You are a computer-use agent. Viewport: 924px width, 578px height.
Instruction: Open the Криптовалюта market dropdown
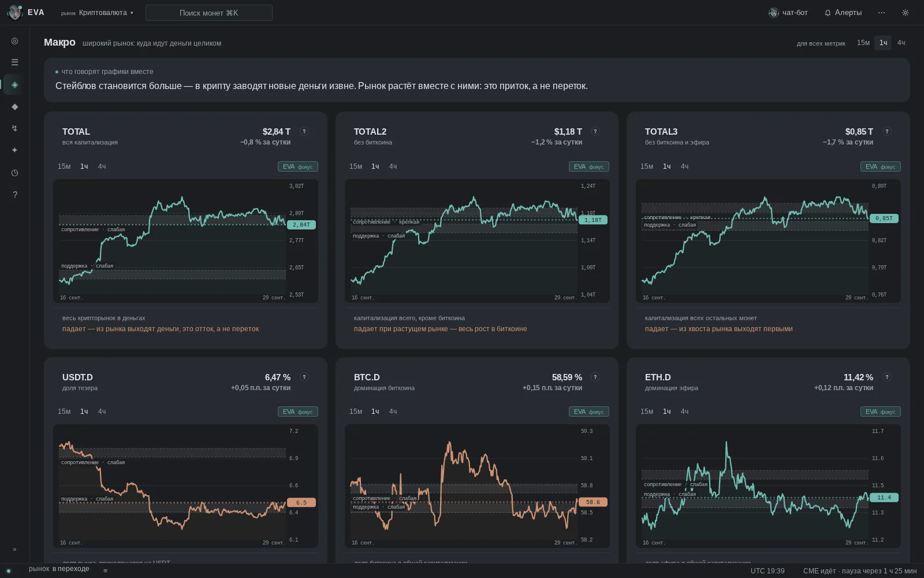click(x=98, y=13)
